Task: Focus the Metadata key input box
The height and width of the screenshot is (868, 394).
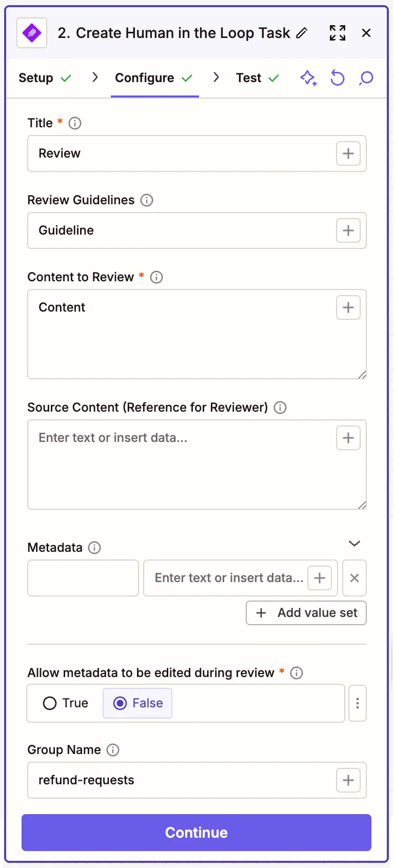Action: point(83,578)
